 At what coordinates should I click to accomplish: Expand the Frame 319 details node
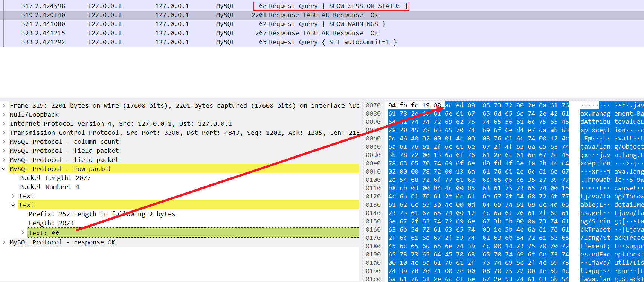4,106
